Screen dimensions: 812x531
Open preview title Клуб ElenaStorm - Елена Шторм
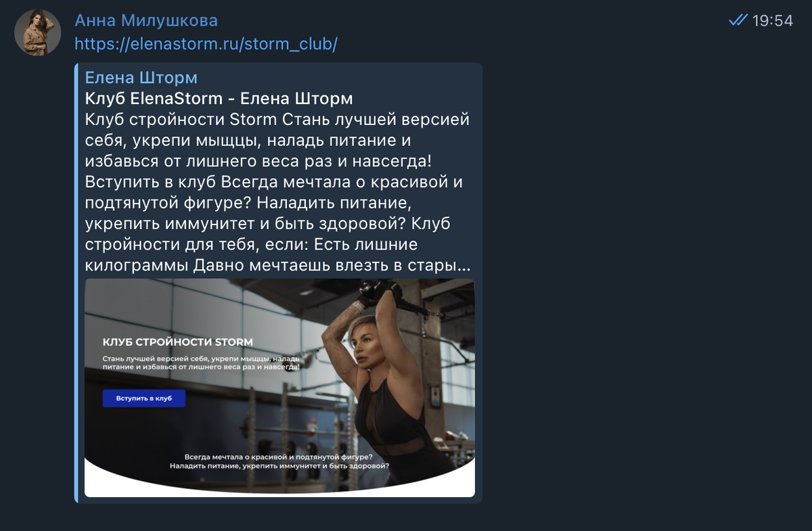pyautogui.click(x=219, y=98)
